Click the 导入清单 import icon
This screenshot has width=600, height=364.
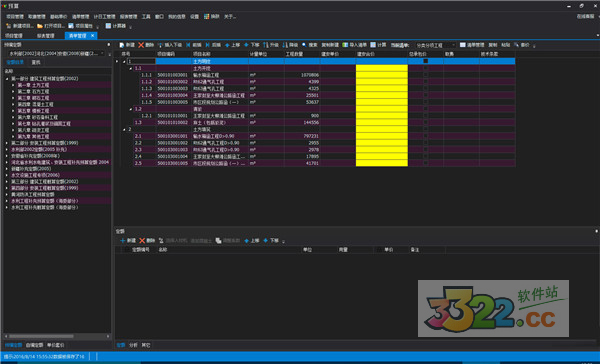pos(345,45)
